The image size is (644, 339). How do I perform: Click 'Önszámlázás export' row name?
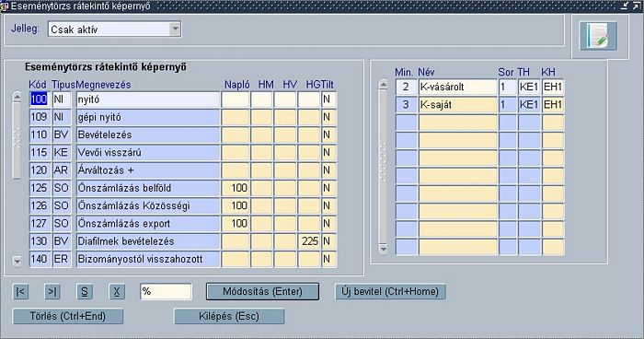pyautogui.click(x=148, y=224)
